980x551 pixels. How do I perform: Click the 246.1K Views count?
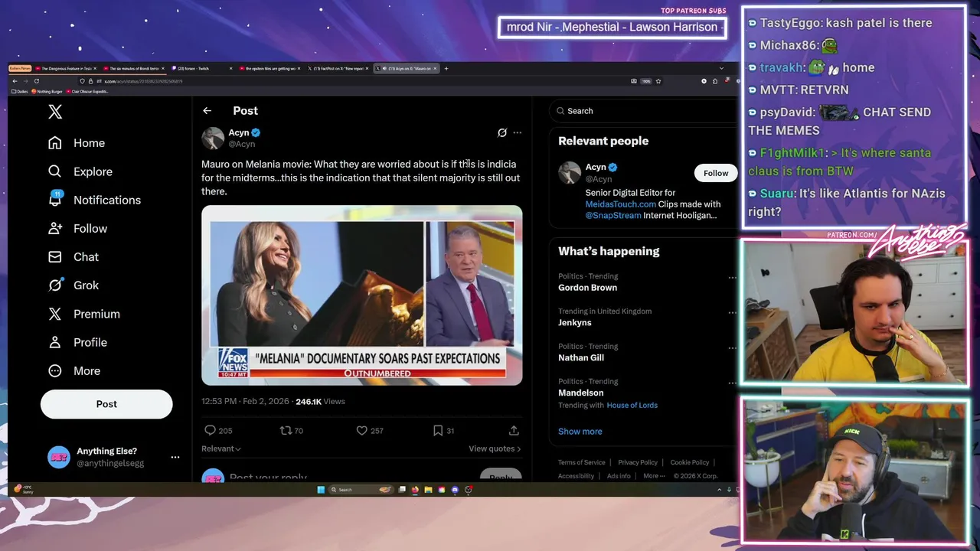[320, 401]
